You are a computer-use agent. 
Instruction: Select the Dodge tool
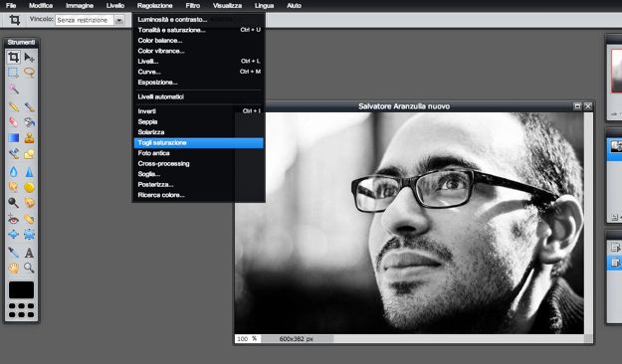click(x=13, y=203)
